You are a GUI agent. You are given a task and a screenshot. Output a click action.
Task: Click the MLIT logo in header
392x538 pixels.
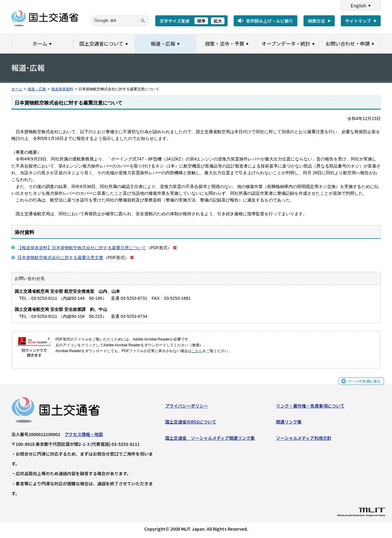45,18
